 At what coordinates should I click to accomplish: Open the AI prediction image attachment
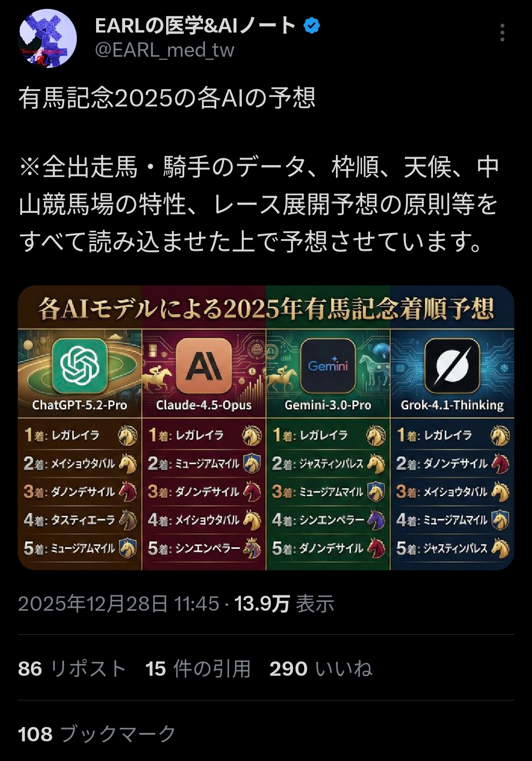tap(266, 428)
